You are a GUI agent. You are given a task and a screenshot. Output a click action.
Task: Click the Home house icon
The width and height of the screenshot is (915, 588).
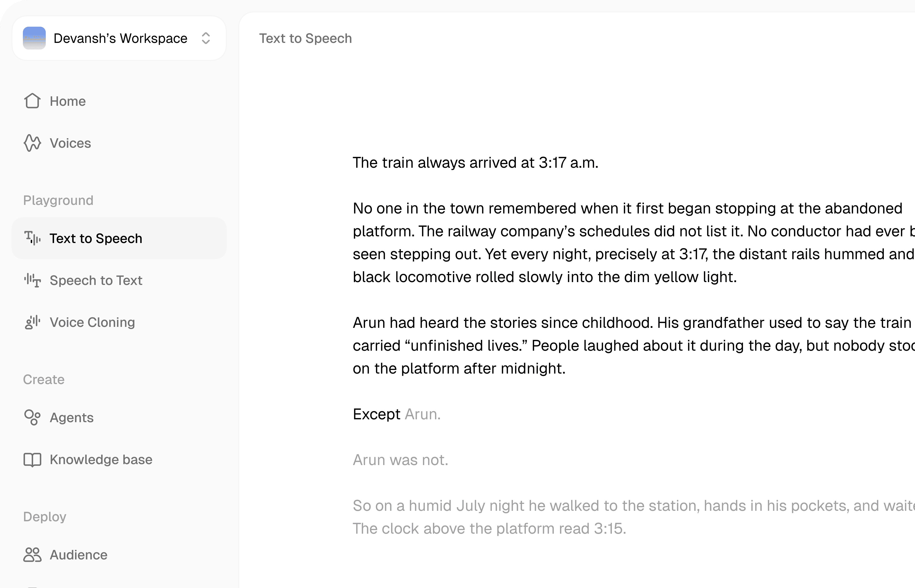(x=32, y=101)
